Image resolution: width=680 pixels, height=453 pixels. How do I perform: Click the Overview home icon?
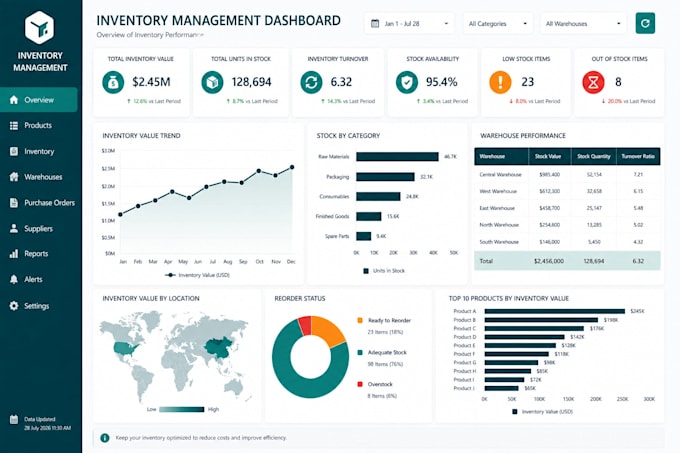14,100
